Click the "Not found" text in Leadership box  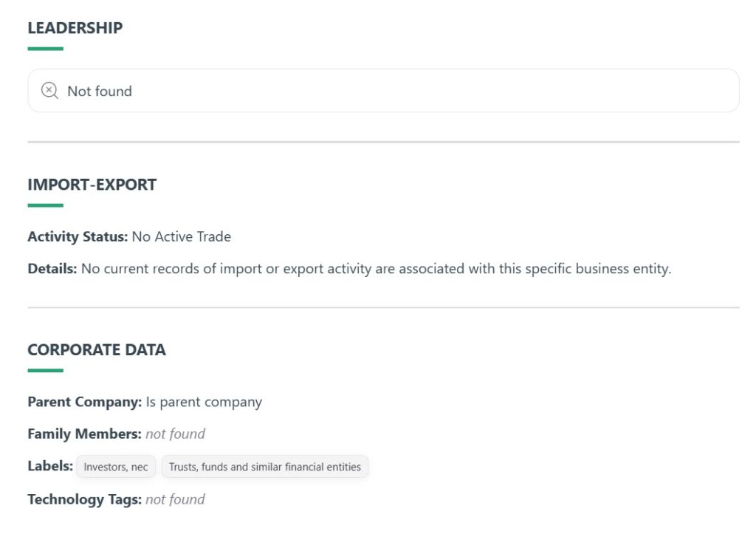[100, 91]
